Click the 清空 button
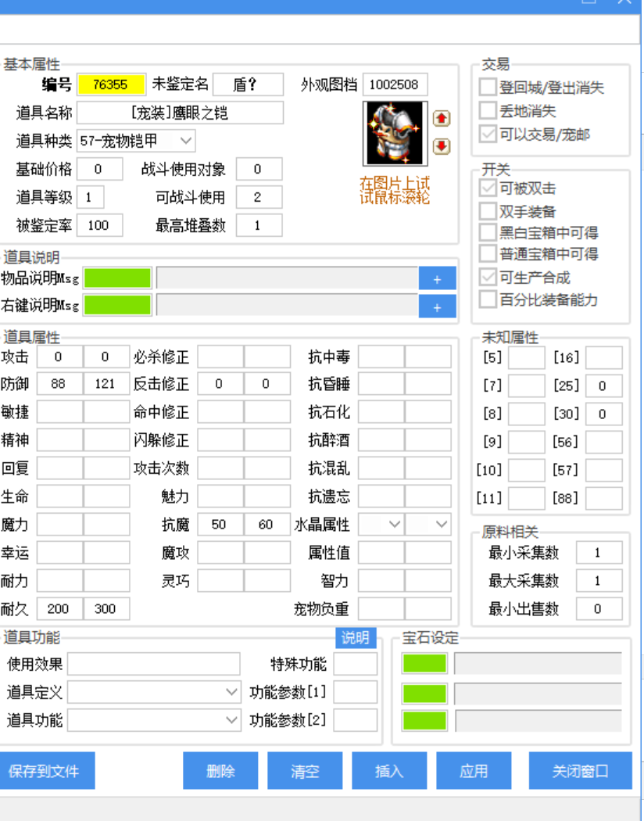 [304, 770]
